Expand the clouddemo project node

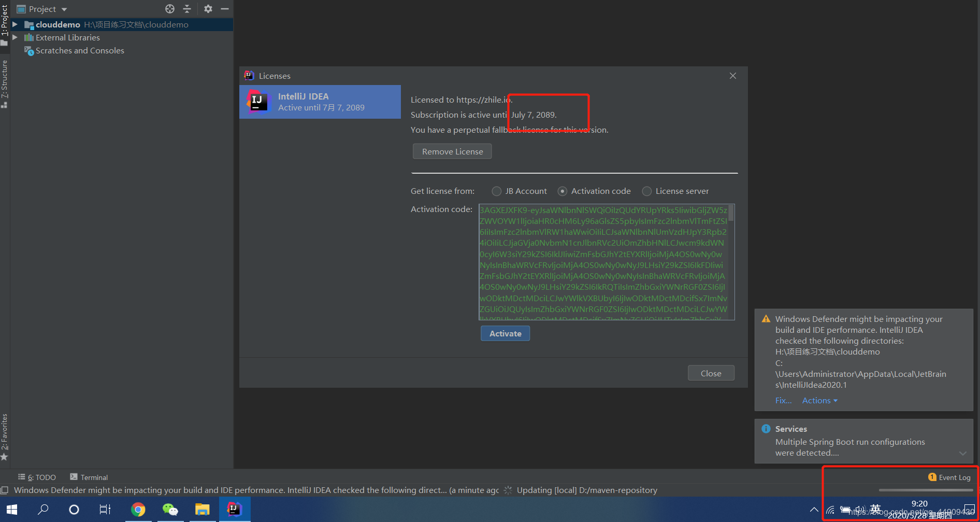click(15, 24)
